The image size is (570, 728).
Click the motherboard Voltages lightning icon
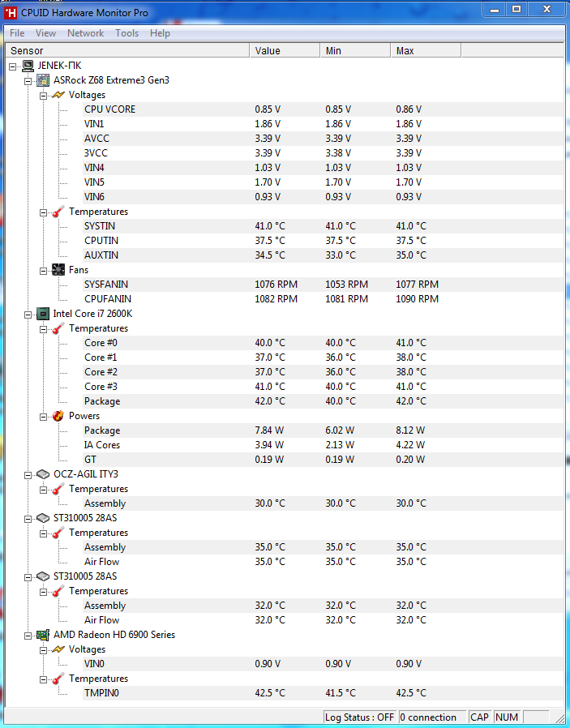click(x=58, y=95)
